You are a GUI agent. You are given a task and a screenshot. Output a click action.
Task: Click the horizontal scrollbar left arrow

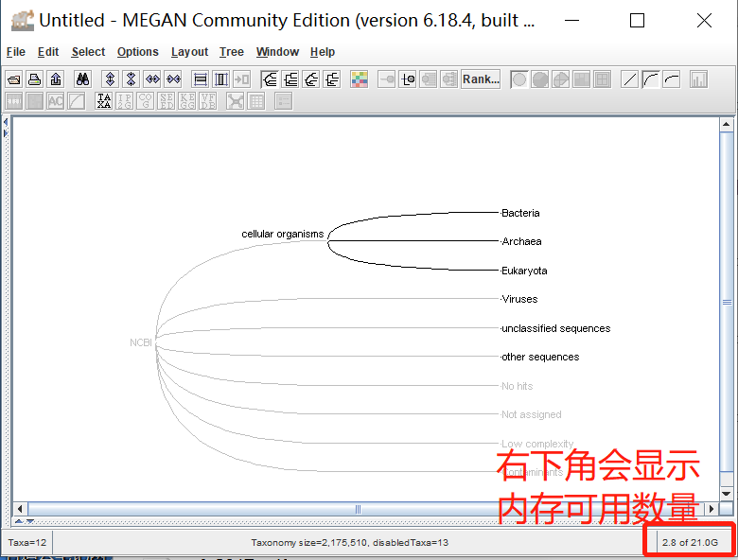pyautogui.click(x=19, y=509)
